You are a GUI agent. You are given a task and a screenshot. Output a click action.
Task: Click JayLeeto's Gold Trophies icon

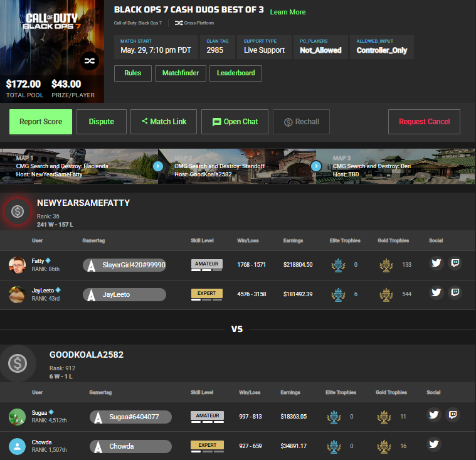click(386, 294)
